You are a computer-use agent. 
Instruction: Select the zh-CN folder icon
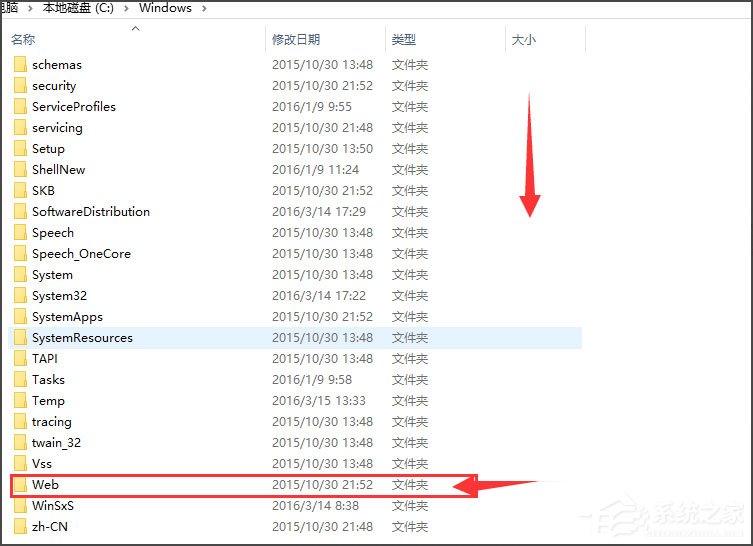(20, 527)
